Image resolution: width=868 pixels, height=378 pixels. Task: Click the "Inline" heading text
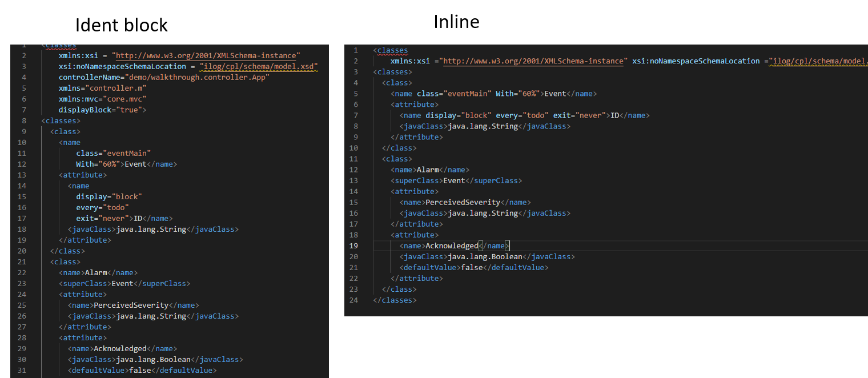[x=456, y=22]
